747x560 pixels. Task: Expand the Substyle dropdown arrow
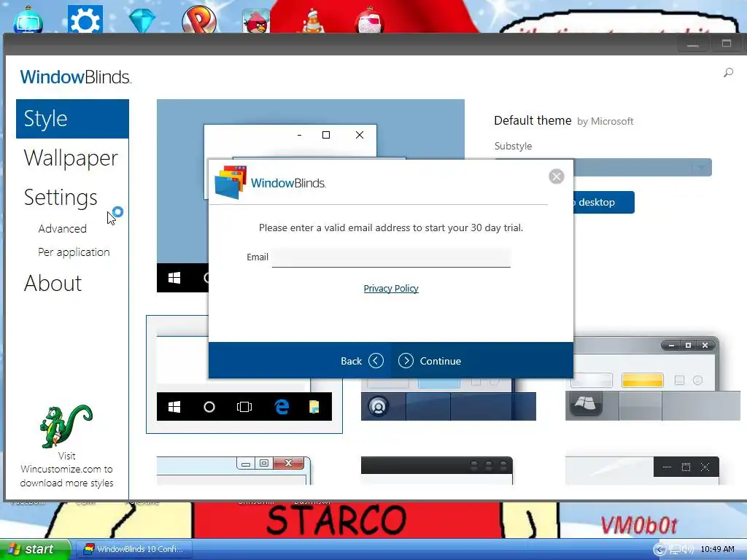[x=701, y=167]
